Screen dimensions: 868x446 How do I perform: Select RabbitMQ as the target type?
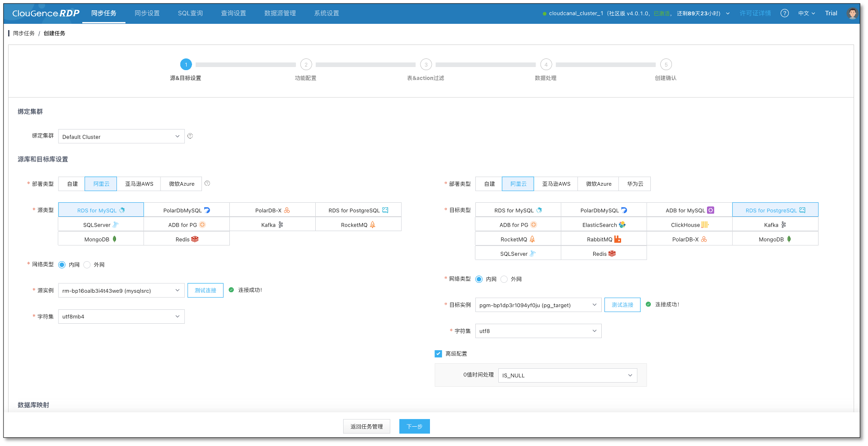click(x=604, y=239)
